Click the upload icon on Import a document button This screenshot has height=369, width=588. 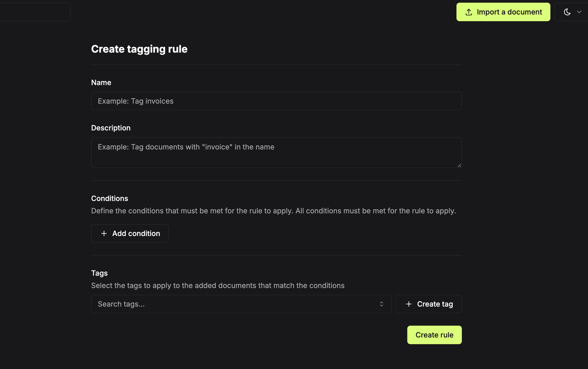point(468,11)
